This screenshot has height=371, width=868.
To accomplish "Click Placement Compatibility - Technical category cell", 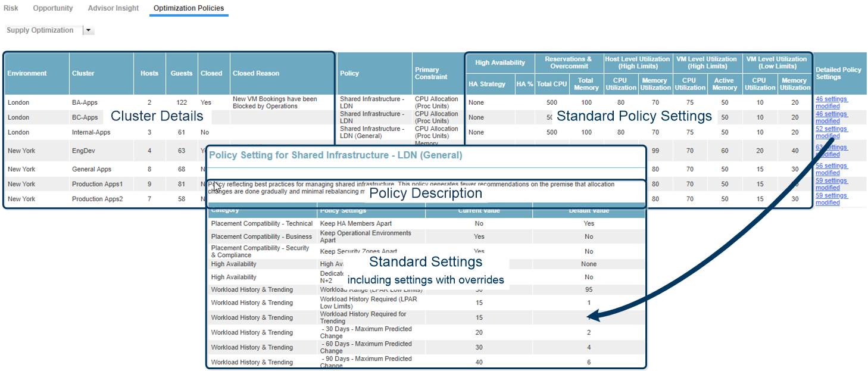I will [x=262, y=223].
